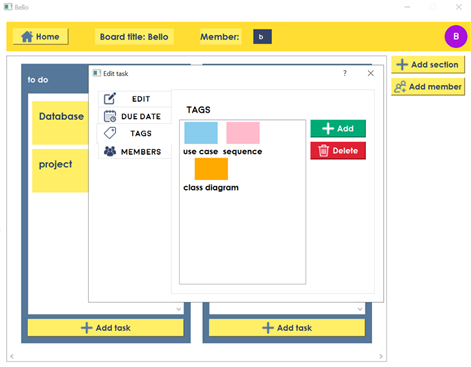The image size is (471, 367).
Task: Click the Add member button
Action: (428, 87)
